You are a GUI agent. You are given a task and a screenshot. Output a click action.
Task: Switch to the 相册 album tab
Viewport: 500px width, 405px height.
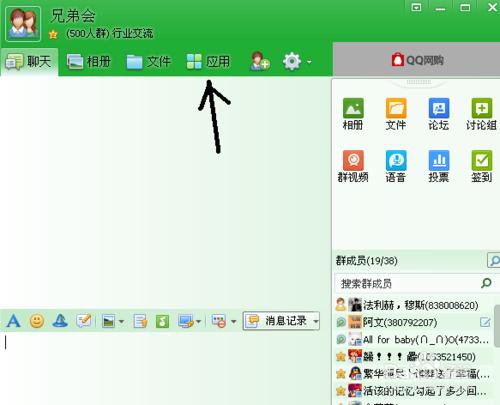point(89,62)
